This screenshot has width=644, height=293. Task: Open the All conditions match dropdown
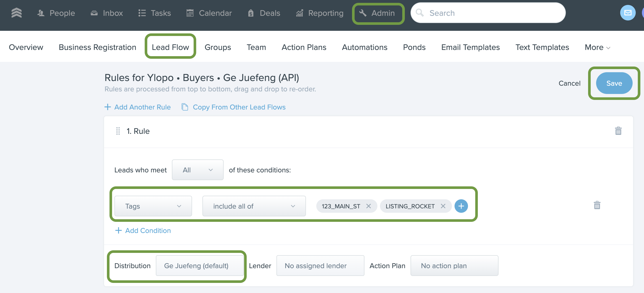coord(197,170)
